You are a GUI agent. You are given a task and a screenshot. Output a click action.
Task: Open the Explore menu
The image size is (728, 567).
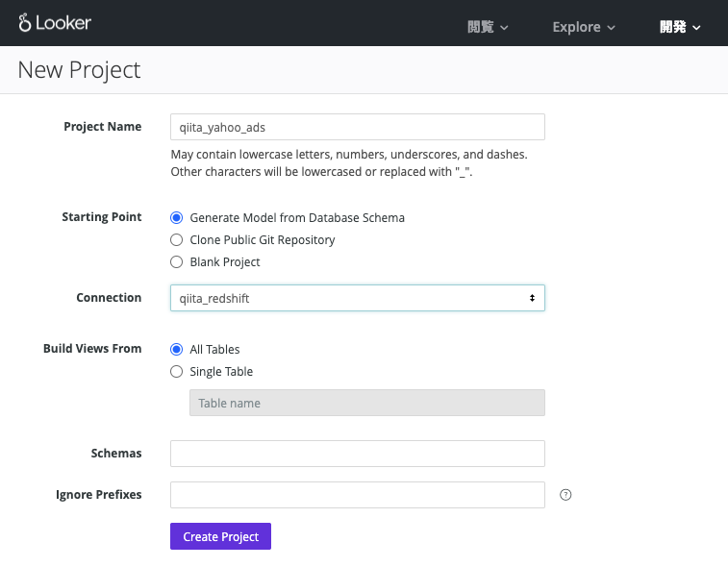click(584, 27)
